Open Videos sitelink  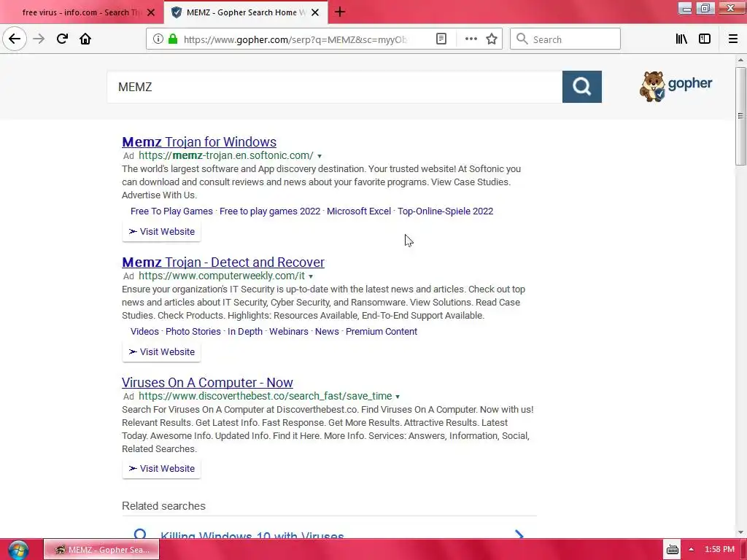tap(144, 332)
